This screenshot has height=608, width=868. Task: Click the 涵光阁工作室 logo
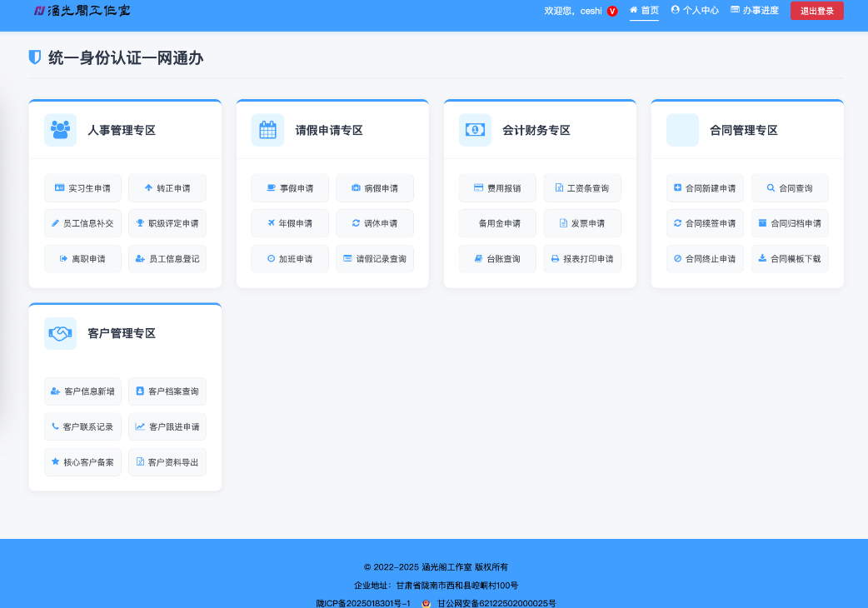click(82, 11)
